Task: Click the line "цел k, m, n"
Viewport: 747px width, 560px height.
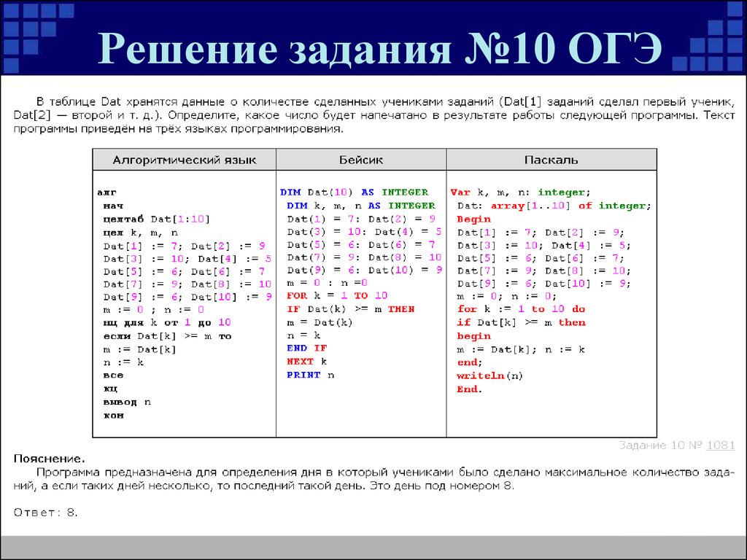Action: tap(141, 233)
